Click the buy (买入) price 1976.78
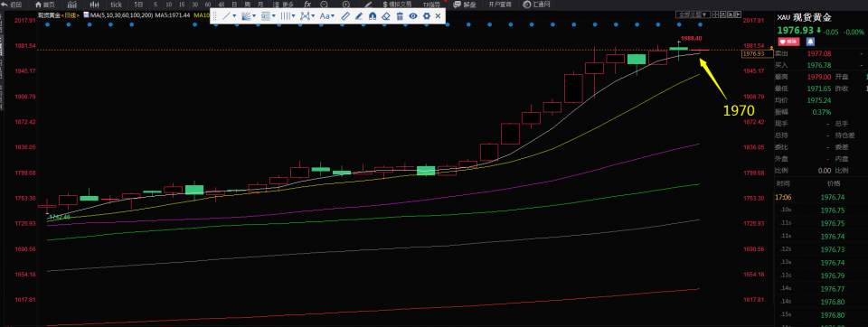 click(819, 65)
